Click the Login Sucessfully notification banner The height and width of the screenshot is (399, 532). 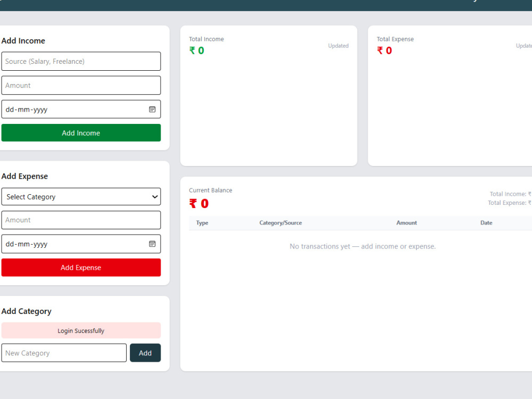pos(81,330)
